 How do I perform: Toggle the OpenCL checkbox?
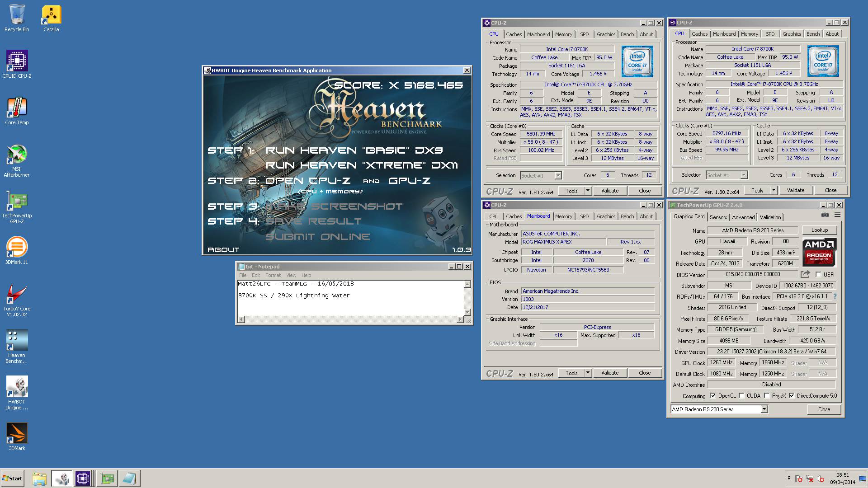[713, 396]
